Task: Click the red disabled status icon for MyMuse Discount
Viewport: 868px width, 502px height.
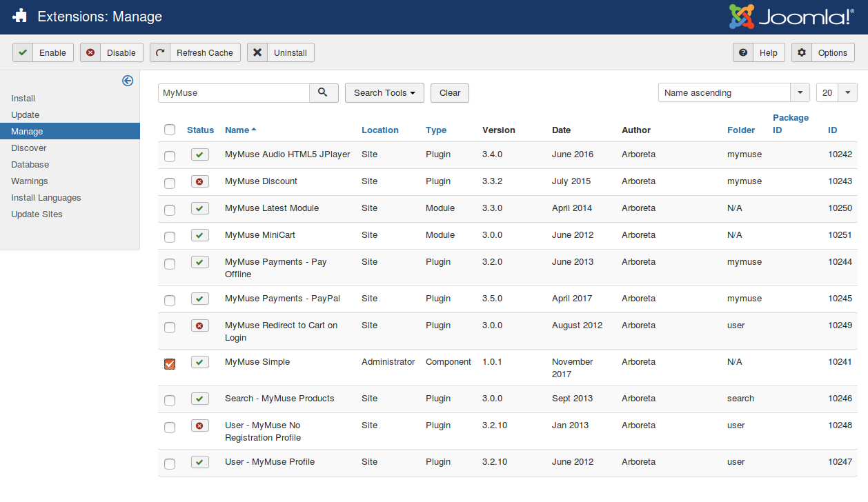Action: (199, 181)
